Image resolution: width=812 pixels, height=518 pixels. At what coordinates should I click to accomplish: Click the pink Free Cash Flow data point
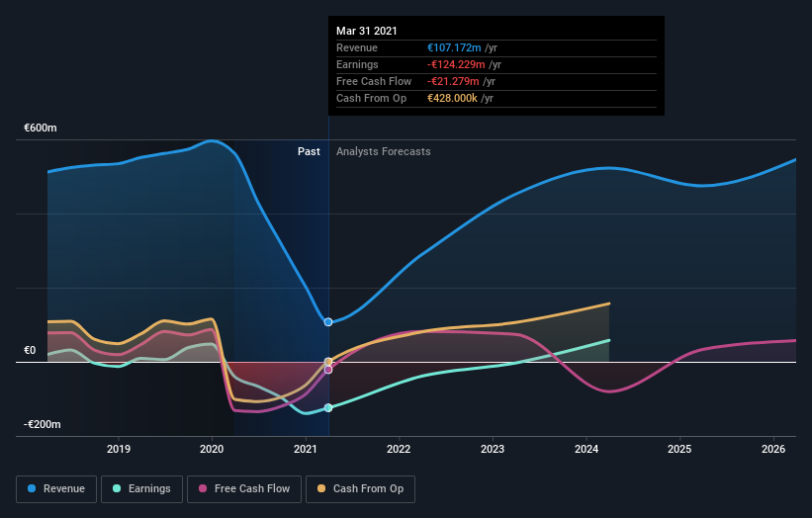328,370
